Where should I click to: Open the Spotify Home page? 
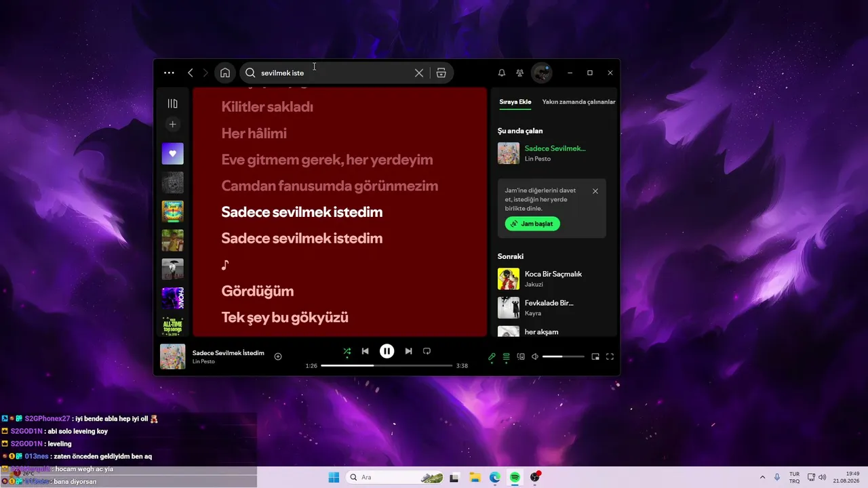tap(225, 73)
